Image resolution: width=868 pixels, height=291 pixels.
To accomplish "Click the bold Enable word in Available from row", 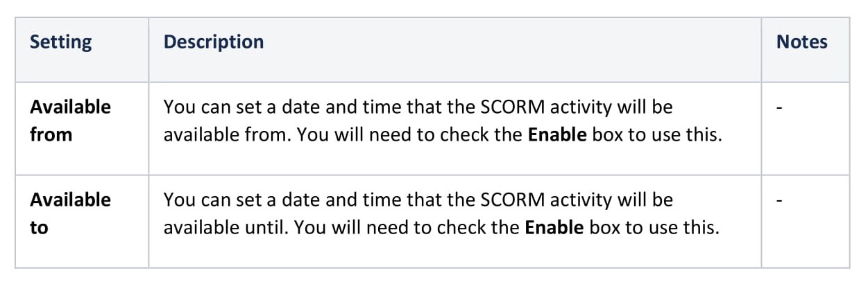I will (556, 134).
